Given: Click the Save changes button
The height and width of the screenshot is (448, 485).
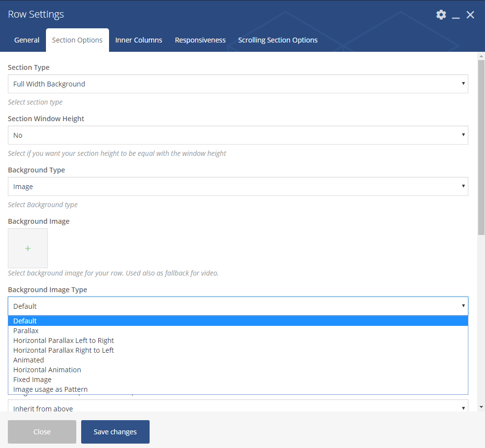Looking at the screenshot, I should click(x=115, y=432).
